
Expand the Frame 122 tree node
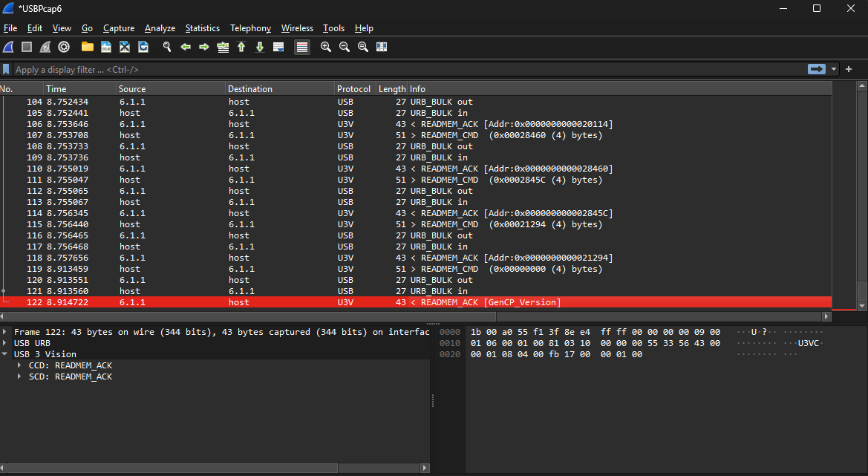pyautogui.click(x=5, y=332)
